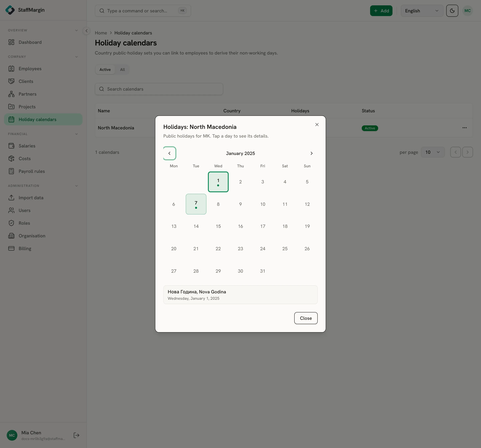The height and width of the screenshot is (448, 481).
Task: Click day 20 in the calendar
Action: (x=174, y=249)
